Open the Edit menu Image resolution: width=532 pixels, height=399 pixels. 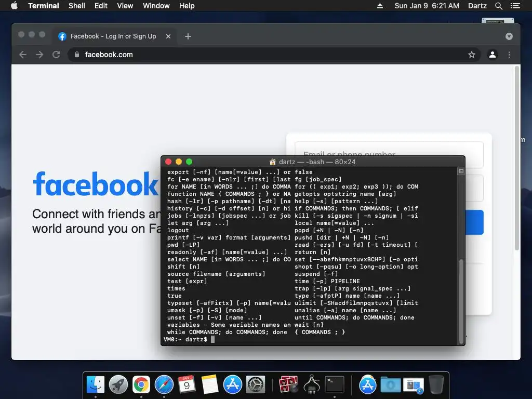tap(101, 6)
